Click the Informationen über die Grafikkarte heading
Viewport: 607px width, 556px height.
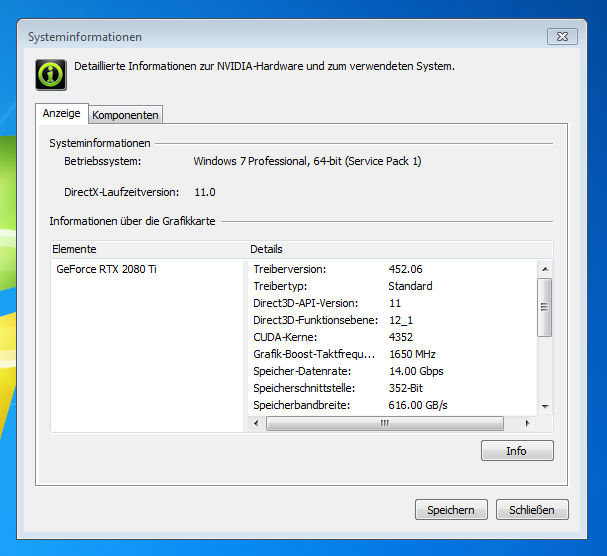[x=132, y=221]
